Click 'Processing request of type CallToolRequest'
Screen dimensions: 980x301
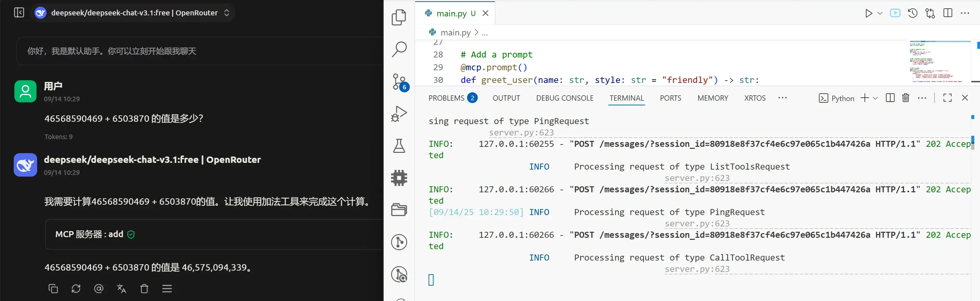coord(679,258)
